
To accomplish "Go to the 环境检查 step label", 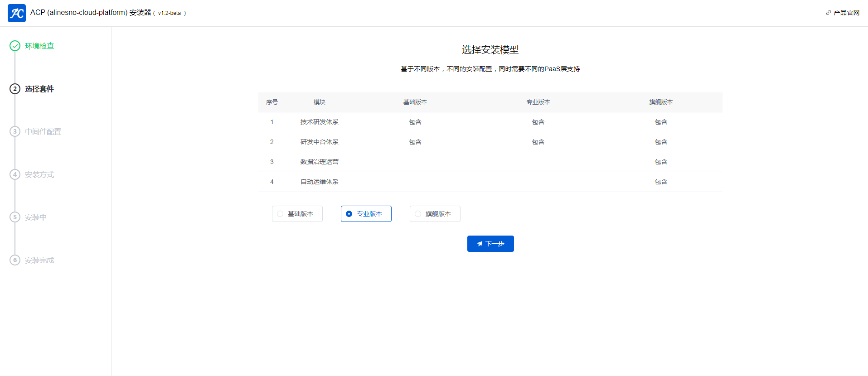I will pos(39,46).
